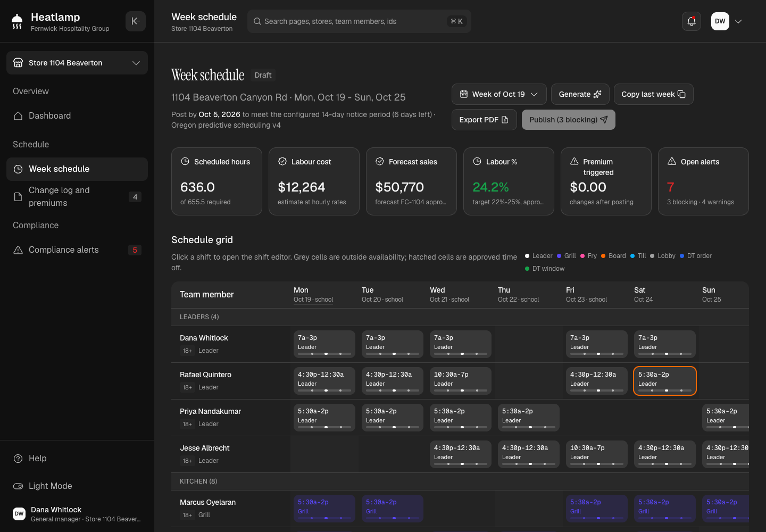
Task: Open Jesse Albrecht's Friday 10:30a-7p shift
Action: click(x=597, y=454)
